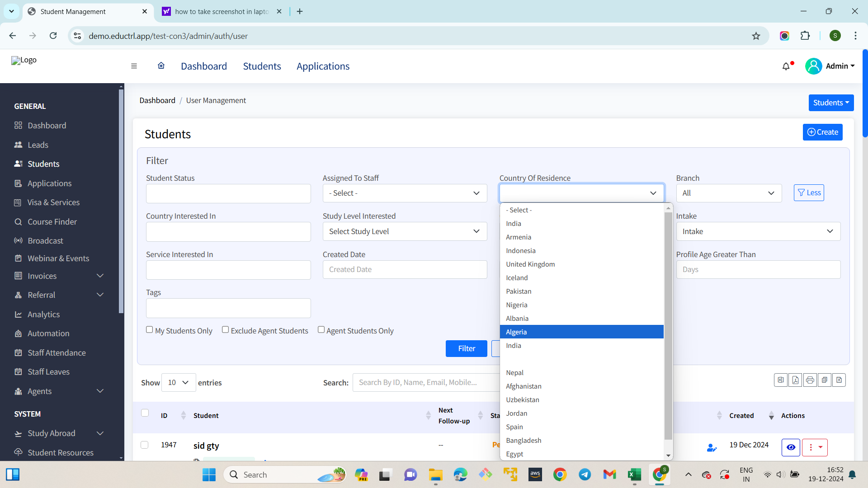
Task: Click the PDF export icon
Action: click(x=795, y=380)
